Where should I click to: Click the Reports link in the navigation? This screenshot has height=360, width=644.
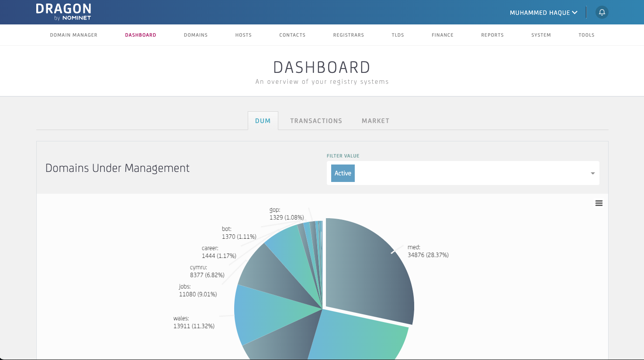tap(492, 35)
